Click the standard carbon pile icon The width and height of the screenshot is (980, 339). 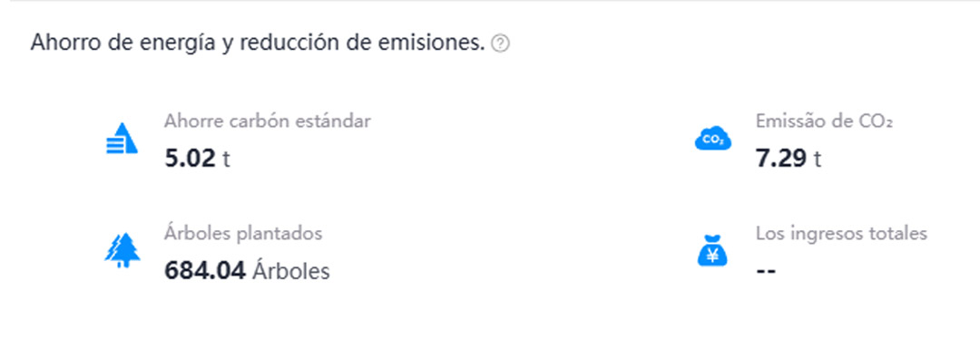pyautogui.click(x=122, y=139)
